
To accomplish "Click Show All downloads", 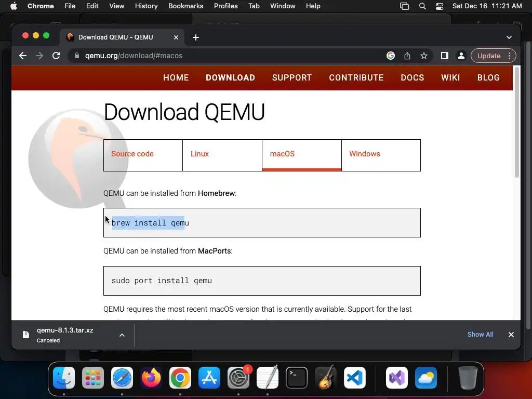I will click(x=480, y=335).
